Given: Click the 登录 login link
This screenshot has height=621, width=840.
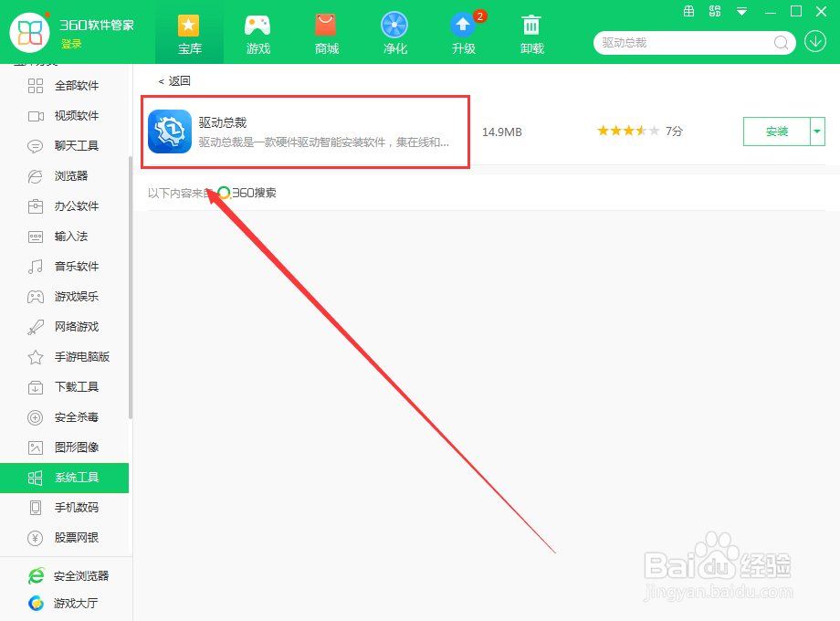Looking at the screenshot, I should (70, 44).
